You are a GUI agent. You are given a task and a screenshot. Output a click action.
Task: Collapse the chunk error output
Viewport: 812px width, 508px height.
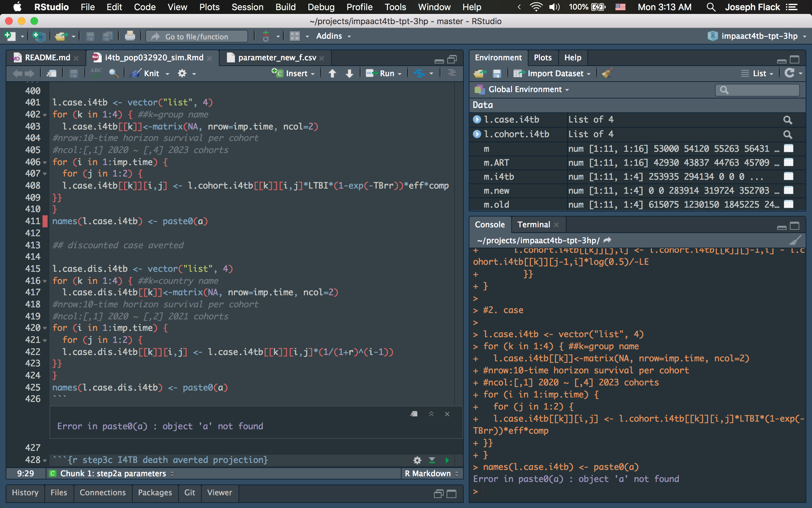431,414
